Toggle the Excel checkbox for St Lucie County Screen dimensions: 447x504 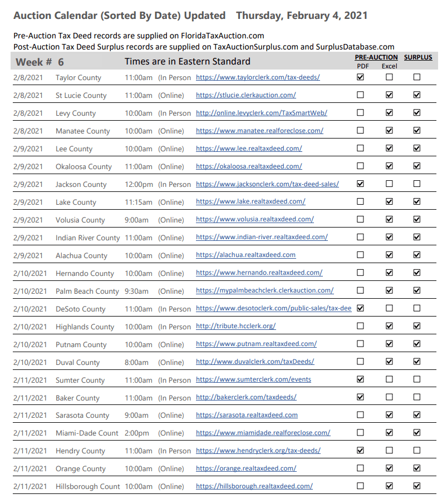click(x=389, y=95)
